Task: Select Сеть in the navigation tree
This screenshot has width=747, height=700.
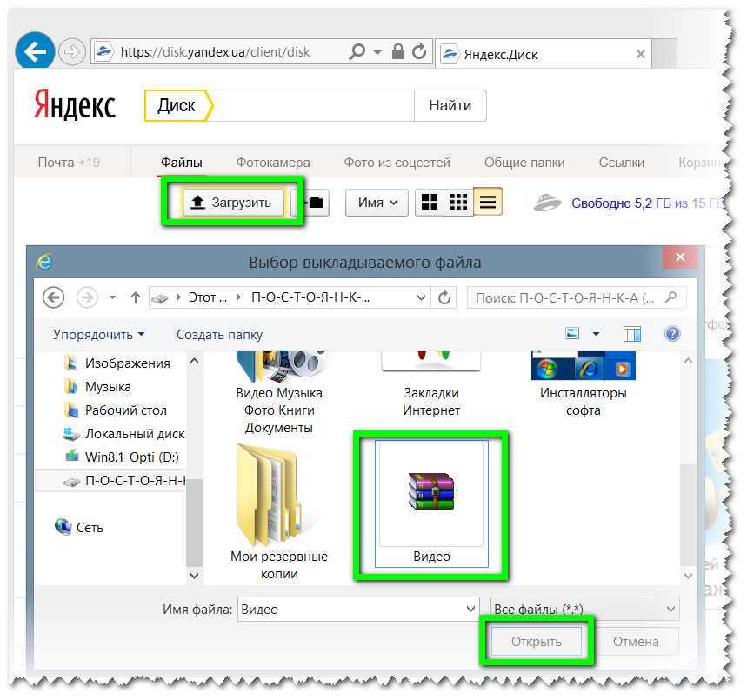Action: [79, 527]
